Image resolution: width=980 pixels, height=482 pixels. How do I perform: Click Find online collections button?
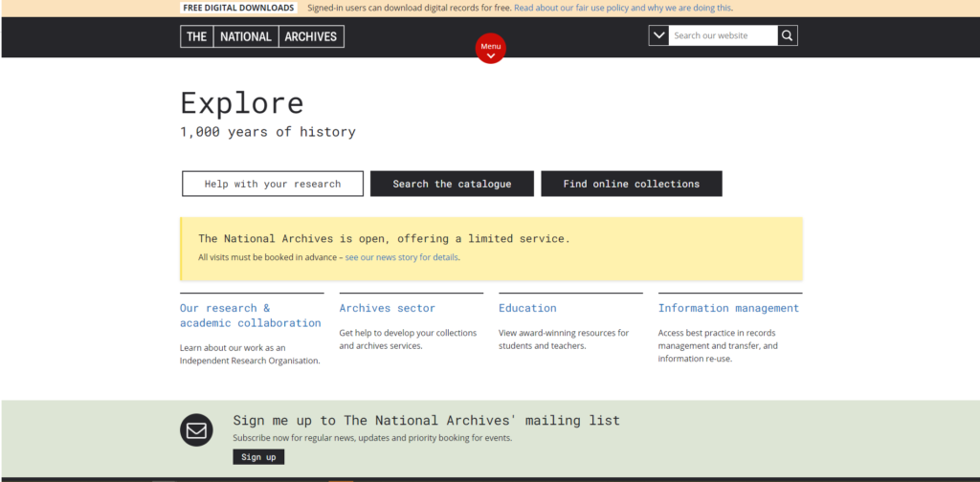click(632, 184)
